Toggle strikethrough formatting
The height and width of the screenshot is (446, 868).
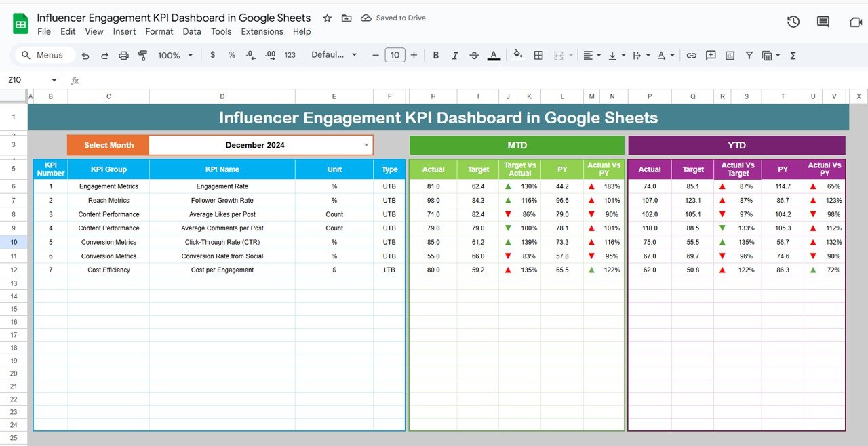click(x=474, y=55)
